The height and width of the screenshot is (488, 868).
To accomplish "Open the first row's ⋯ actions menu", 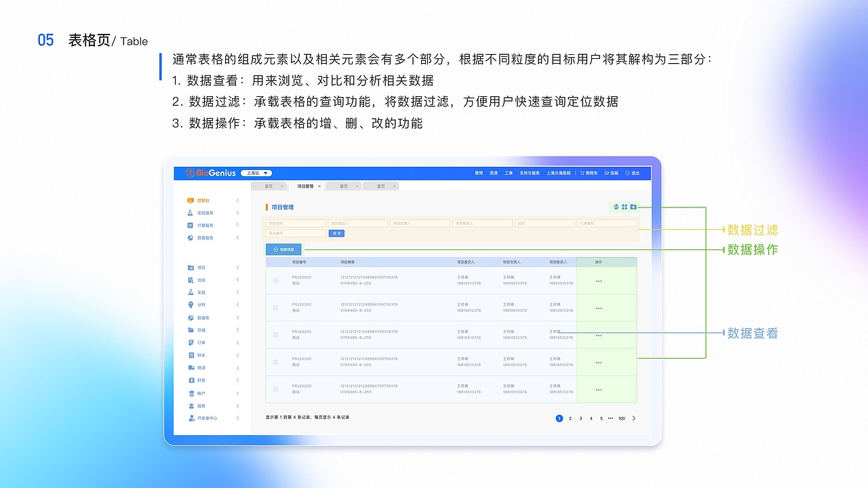I will pos(599,281).
